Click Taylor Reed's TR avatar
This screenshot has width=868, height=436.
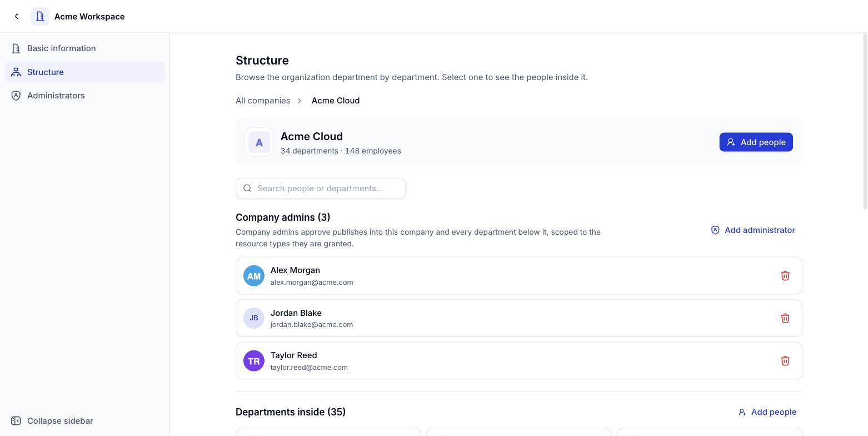coord(254,361)
